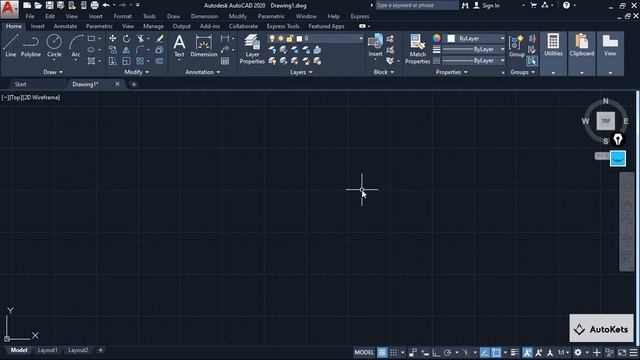This screenshot has width=640, height=360.
Task: Toggle polar tracking in status bar
Action: point(448,352)
